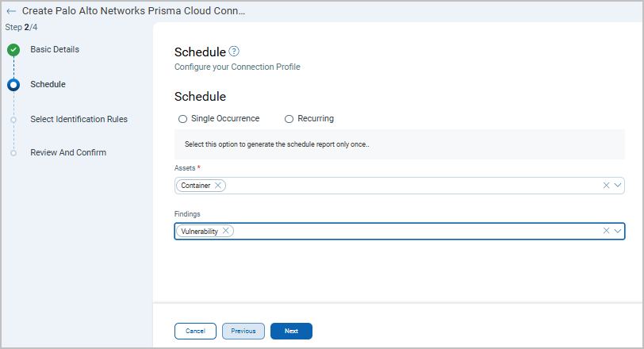Screen dimensions: 644x349
Task: Click inside the Findings input field
Action: 412,231
